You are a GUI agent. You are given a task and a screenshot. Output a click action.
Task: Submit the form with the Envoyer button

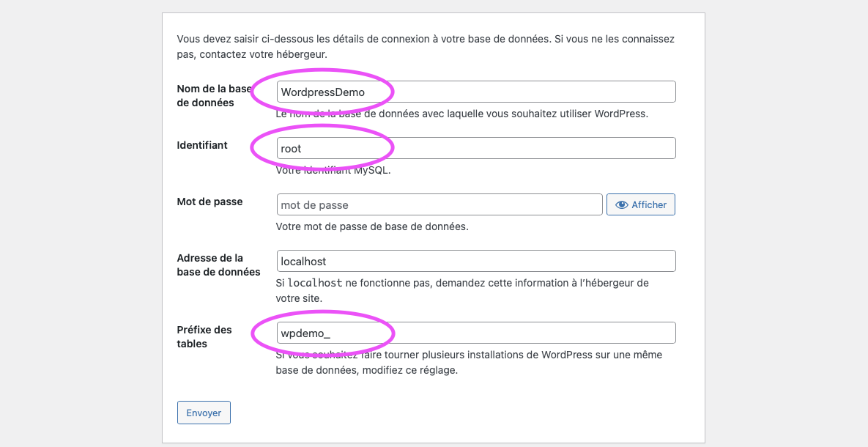point(204,413)
